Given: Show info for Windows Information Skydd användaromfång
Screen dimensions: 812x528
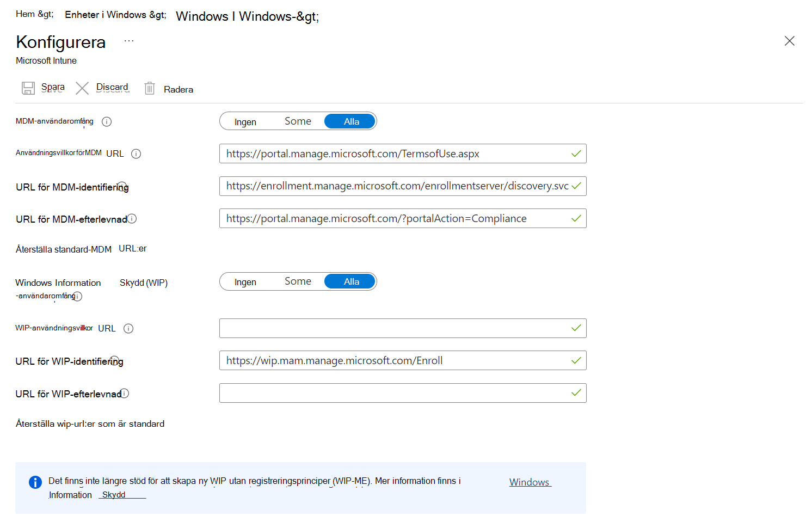Looking at the screenshot, I should click(77, 297).
